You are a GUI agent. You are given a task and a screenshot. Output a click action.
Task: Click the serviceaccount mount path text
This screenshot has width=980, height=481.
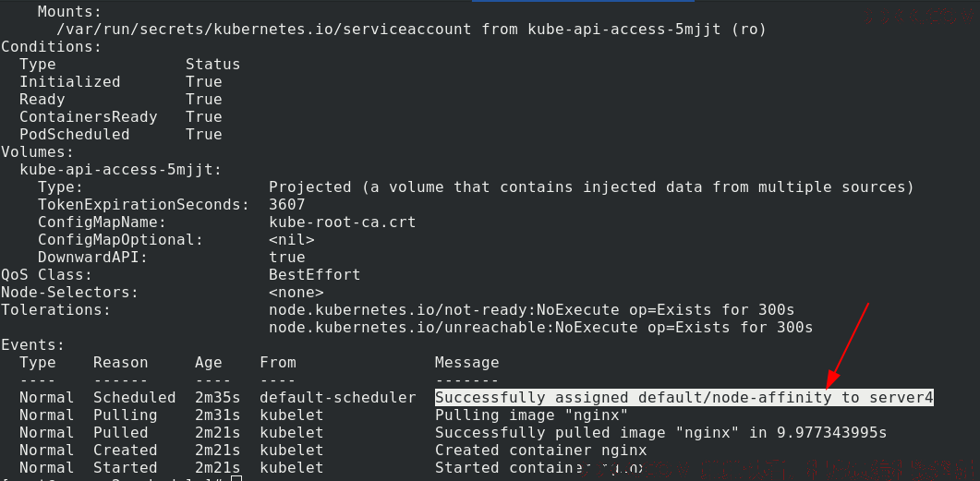tap(264, 29)
